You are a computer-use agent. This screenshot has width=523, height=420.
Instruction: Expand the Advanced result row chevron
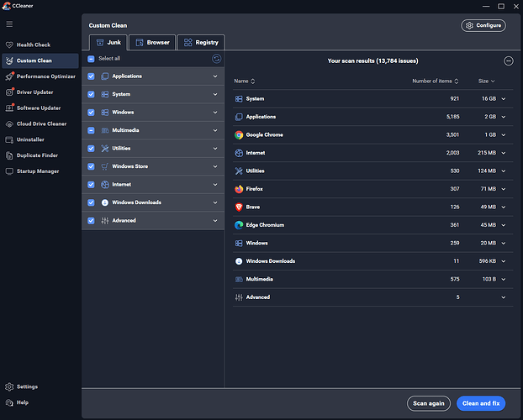click(504, 297)
